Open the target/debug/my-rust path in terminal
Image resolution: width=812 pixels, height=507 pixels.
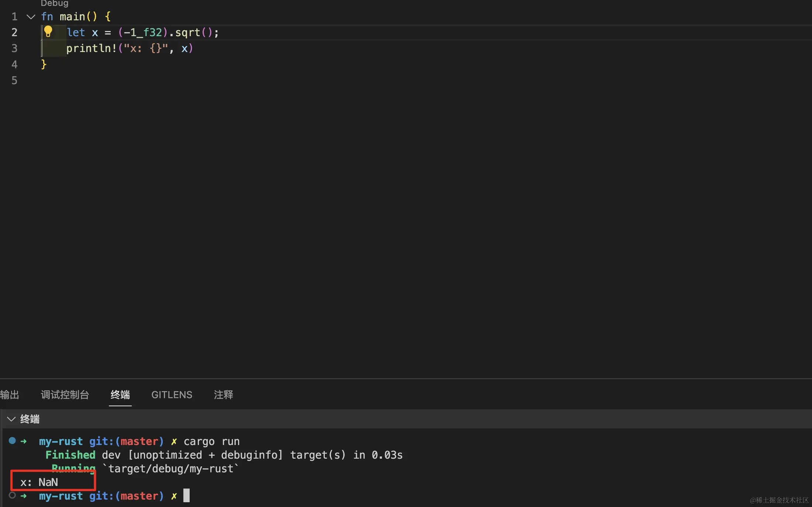pos(171,469)
